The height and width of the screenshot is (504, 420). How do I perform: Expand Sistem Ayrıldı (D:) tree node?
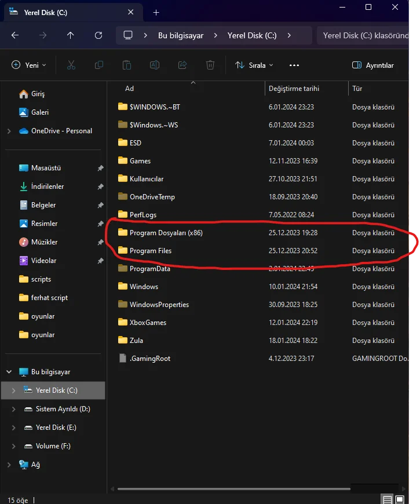[13, 409]
